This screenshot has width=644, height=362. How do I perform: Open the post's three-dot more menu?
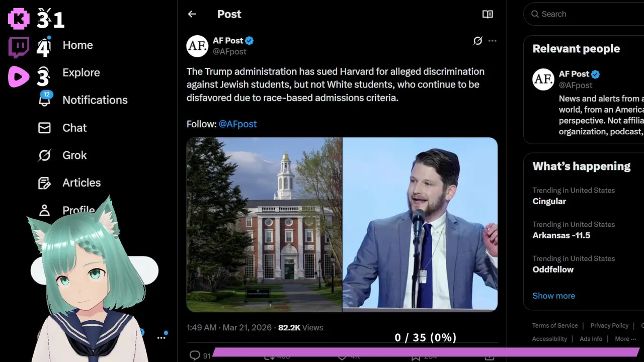pyautogui.click(x=493, y=41)
